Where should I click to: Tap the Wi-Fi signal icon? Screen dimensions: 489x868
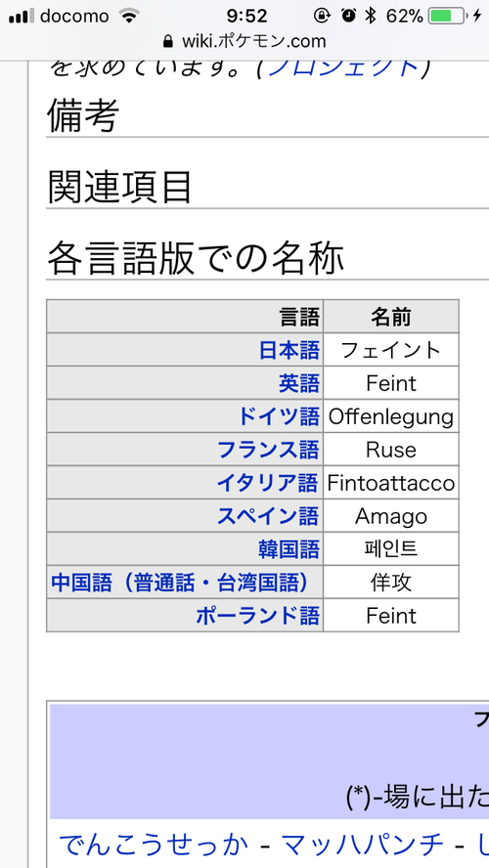[129, 16]
